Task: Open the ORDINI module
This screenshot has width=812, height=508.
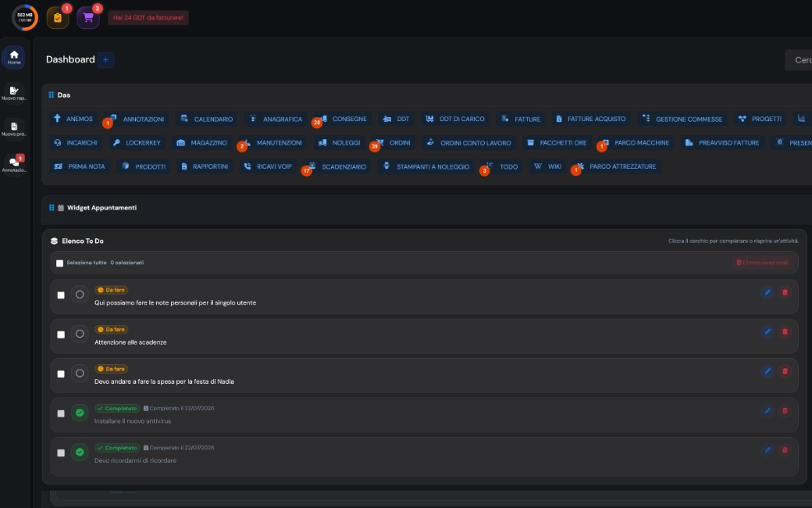Action: (394, 142)
